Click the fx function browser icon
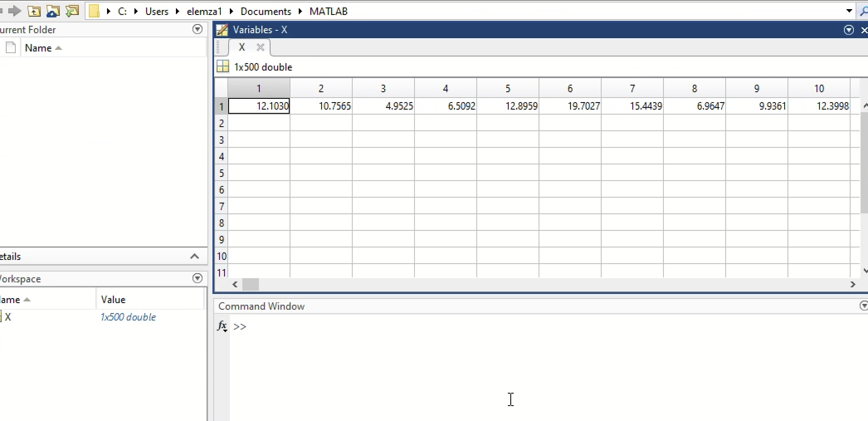This screenshot has height=421, width=868. tap(222, 326)
